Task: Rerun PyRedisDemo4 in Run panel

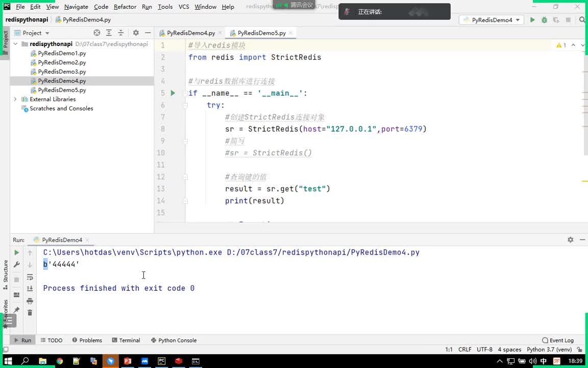Action: [x=16, y=252]
